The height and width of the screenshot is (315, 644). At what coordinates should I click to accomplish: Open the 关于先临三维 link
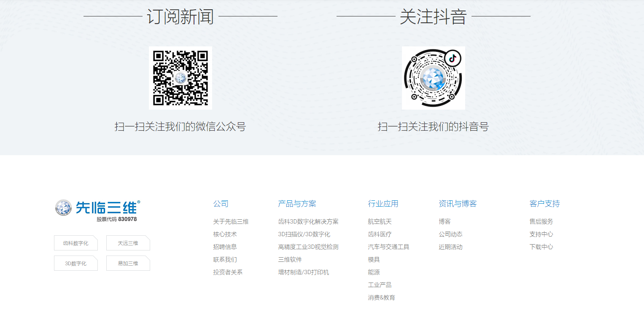231,221
